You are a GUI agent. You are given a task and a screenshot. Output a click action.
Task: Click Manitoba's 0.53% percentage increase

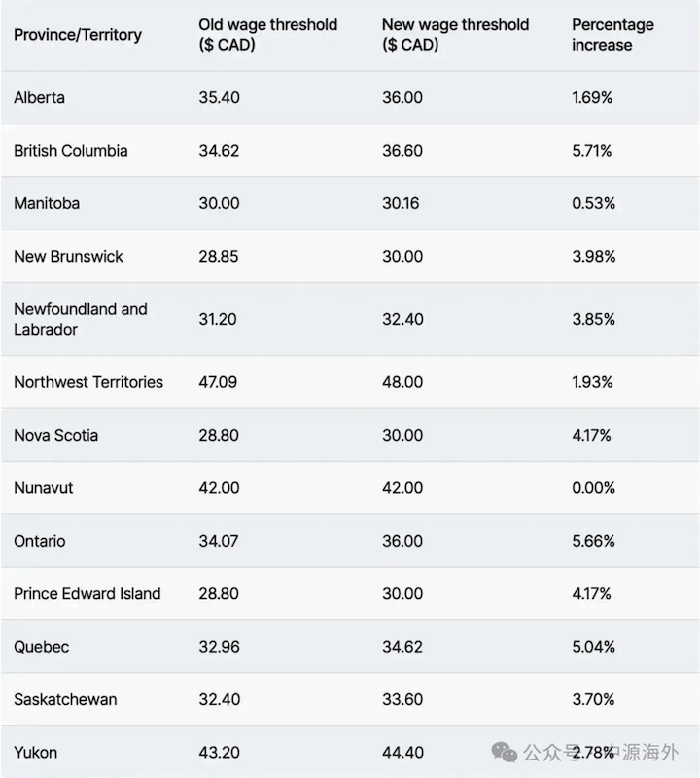tap(592, 204)
